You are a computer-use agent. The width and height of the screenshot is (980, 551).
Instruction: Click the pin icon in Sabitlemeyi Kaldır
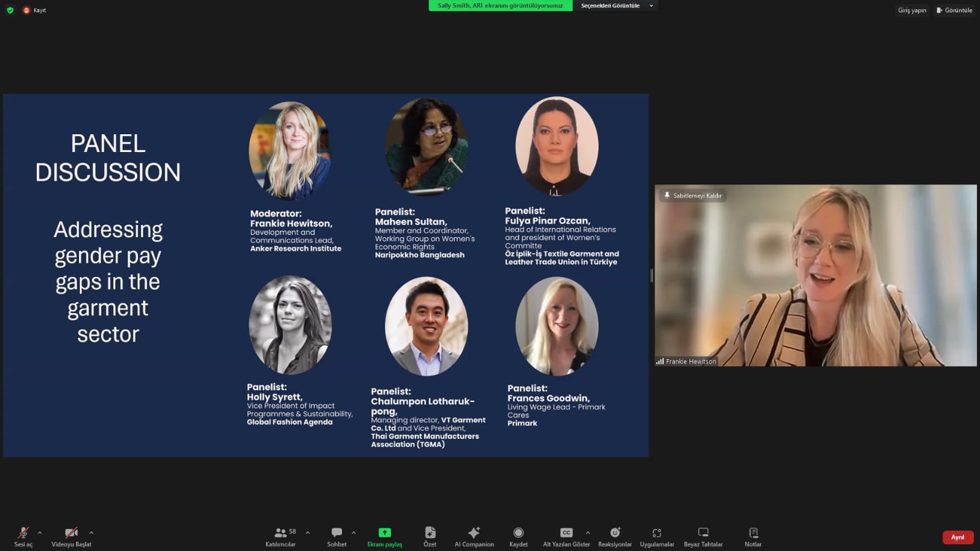[x=667, y=196]
